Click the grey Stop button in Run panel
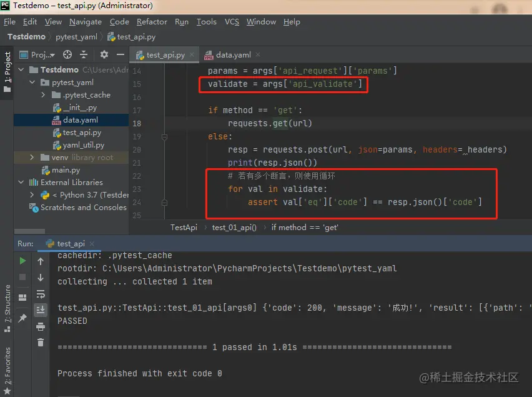The image size is (532, 397). [22, 277]
